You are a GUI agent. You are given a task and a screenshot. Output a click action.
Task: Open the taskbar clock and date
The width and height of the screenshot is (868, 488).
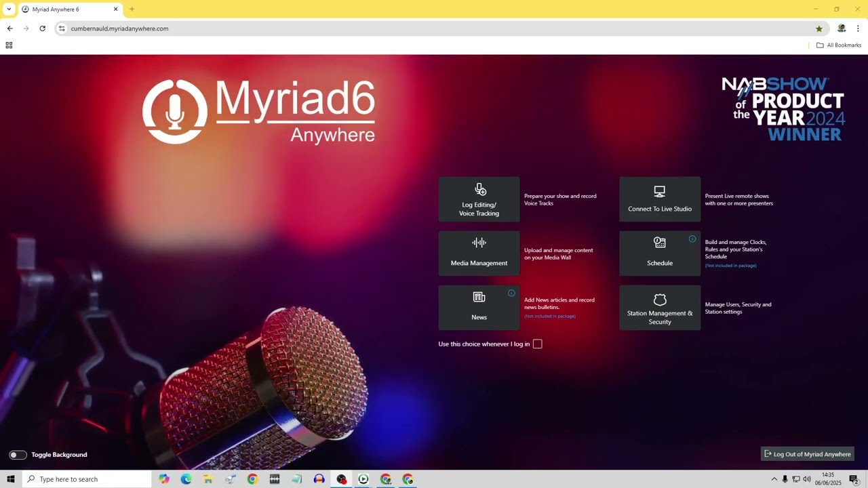click(828, 479)
